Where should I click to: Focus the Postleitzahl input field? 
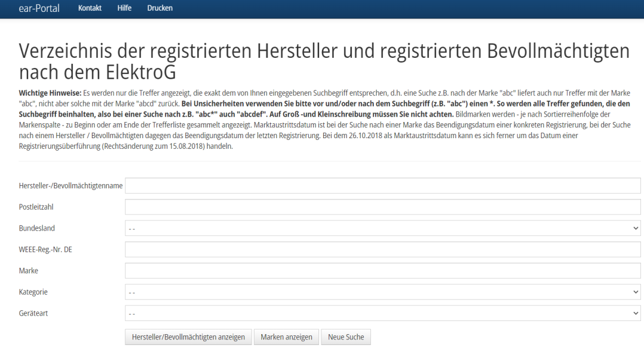(383, 207)
